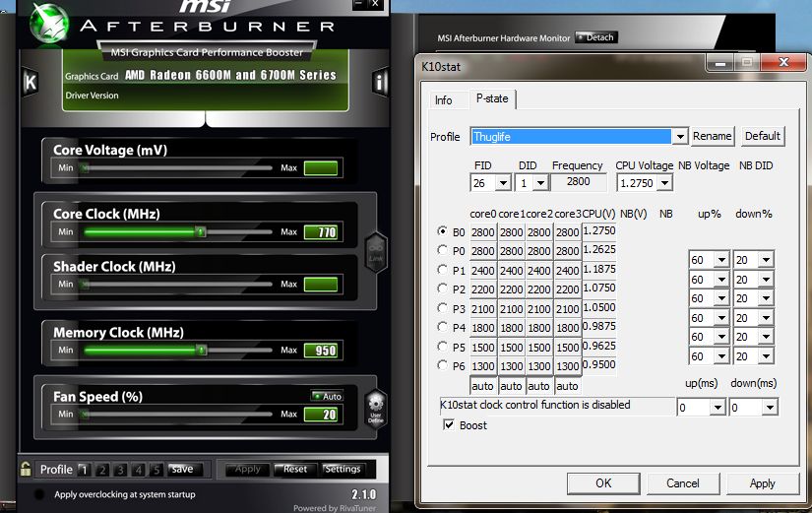The width and height of the screenshot is (812, 513).
Task: Click the Core Clock value field 770
Action: tap(321, 232)
